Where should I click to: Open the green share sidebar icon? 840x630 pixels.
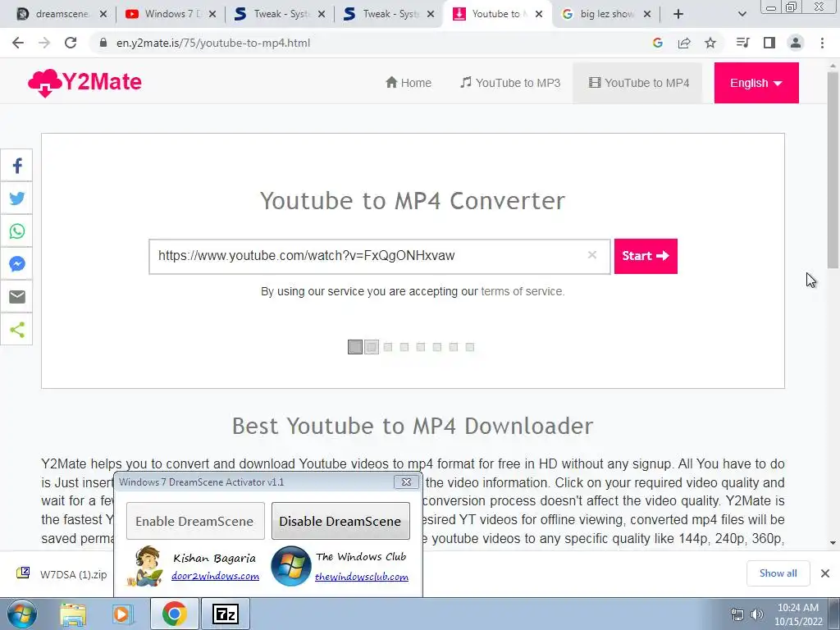point(16,330)
